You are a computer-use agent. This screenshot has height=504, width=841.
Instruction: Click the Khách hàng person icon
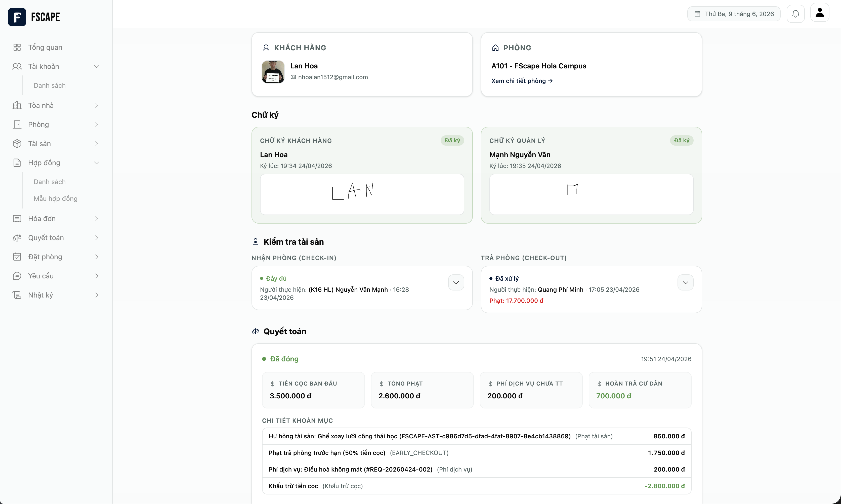point(266,48)
